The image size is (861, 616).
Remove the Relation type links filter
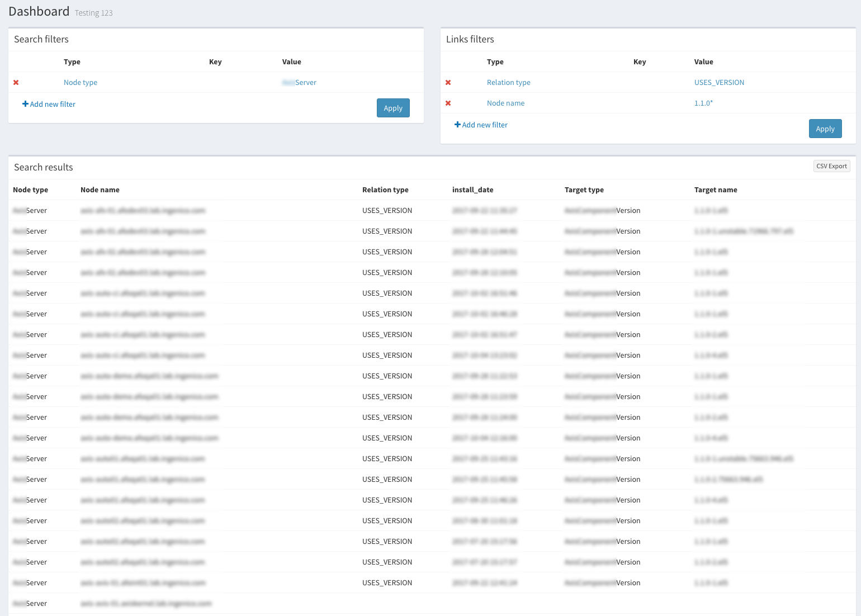pyautogui.click(x=448, y=83)
